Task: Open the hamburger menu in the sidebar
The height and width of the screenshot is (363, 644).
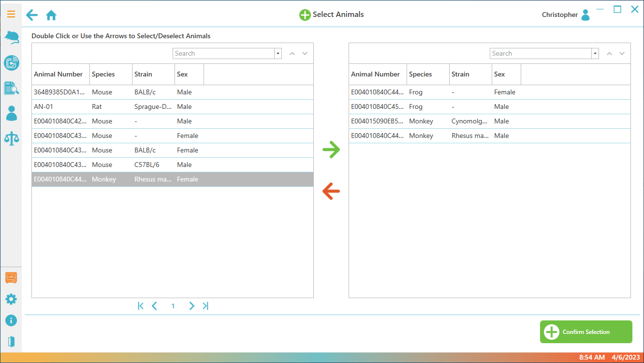Action: pos(11,14)
